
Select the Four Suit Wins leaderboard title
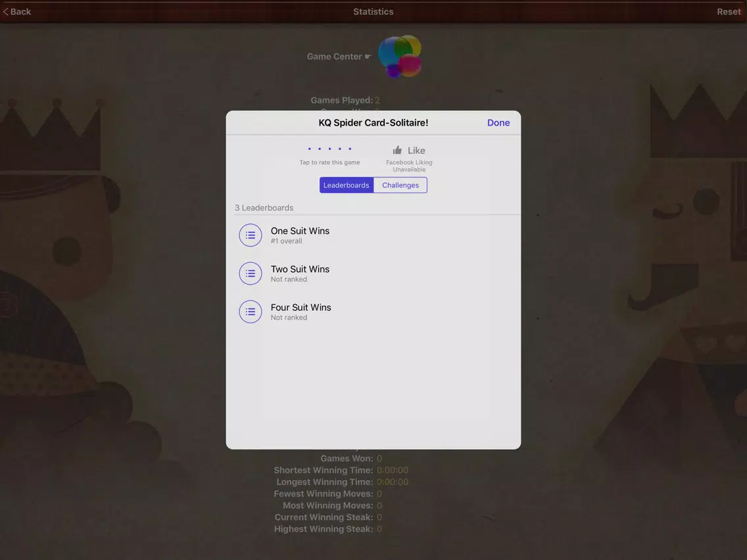pyautogui.click(x=301, y=307)
